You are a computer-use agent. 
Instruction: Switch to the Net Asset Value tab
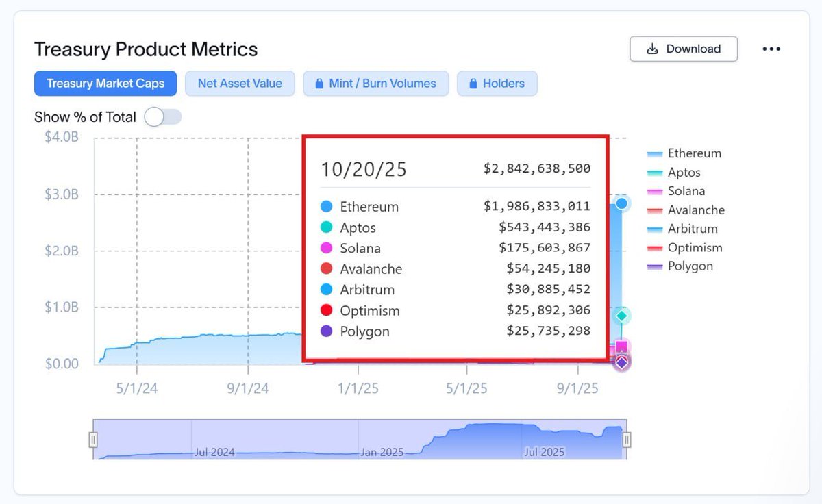(240, 84)
